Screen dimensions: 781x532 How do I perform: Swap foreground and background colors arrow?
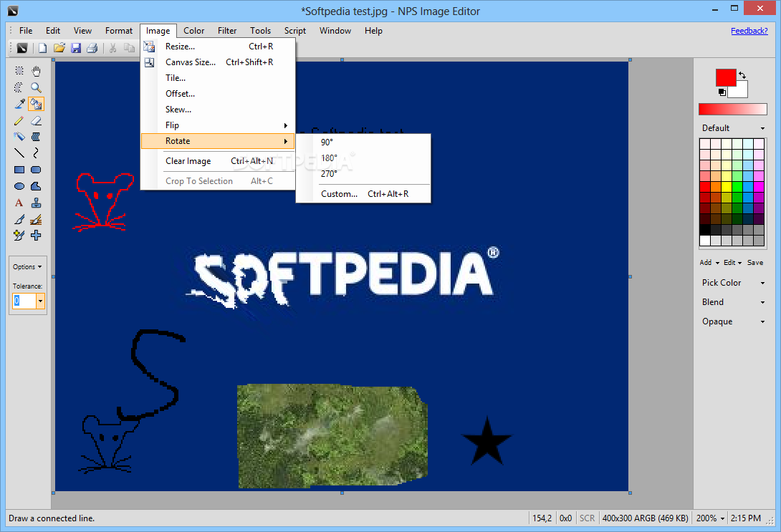pyautogui.click(x=742, y=74)
